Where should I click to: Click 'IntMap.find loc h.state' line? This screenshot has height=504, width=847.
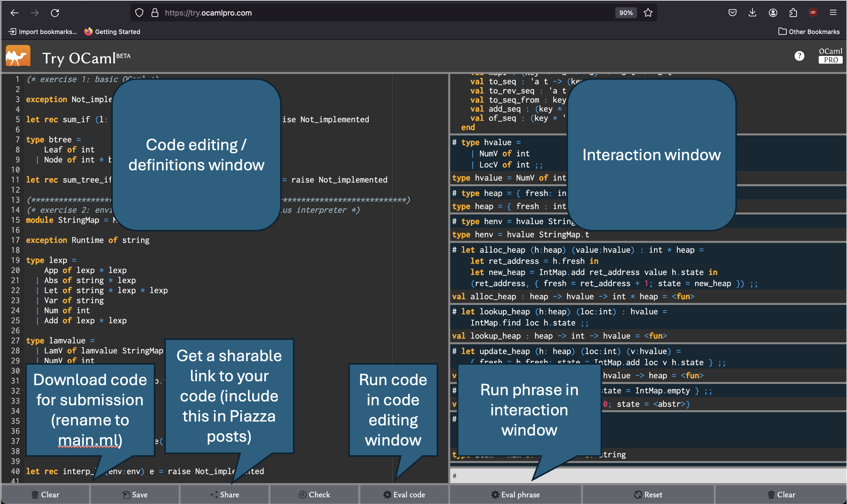[529, 323]
